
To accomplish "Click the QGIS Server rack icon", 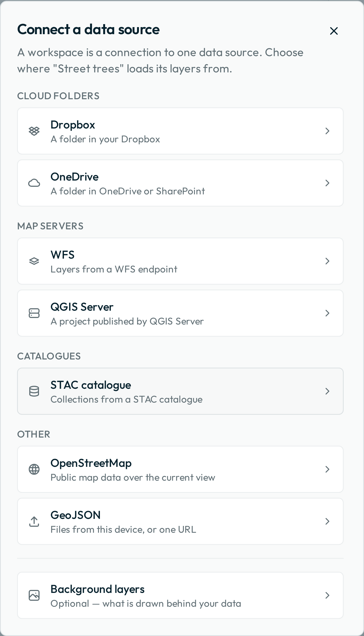I will pos(34,313).
